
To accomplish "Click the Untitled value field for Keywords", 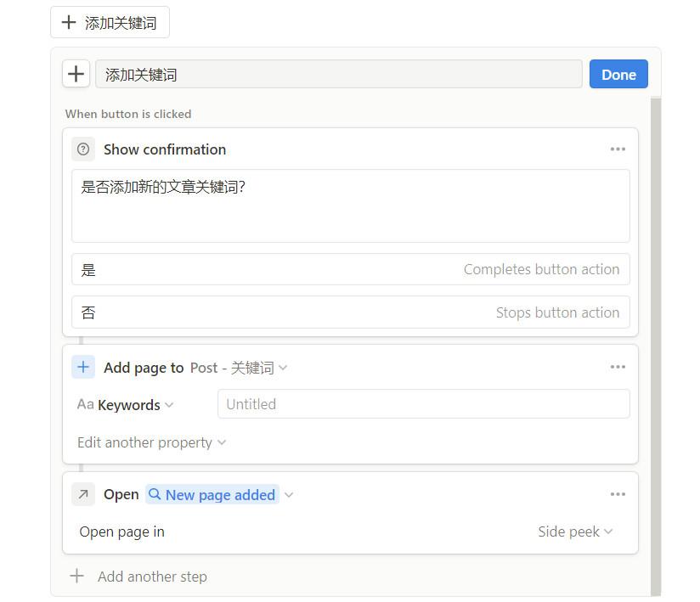I will click(x=423, y=404).
